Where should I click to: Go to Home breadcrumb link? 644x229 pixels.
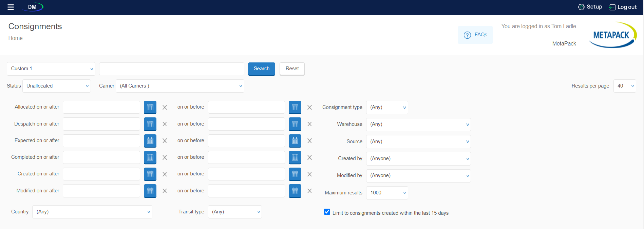pyautogui.click(x=16, y=38)
